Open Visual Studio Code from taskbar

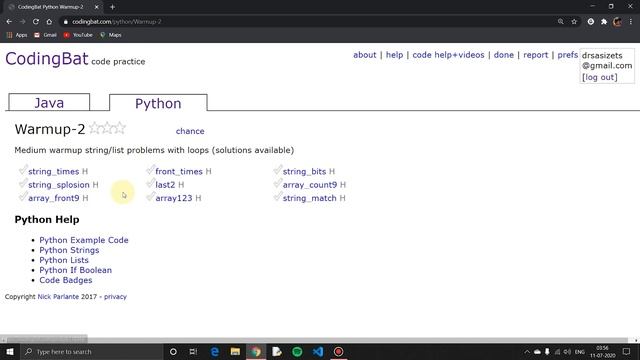[318, 352]
